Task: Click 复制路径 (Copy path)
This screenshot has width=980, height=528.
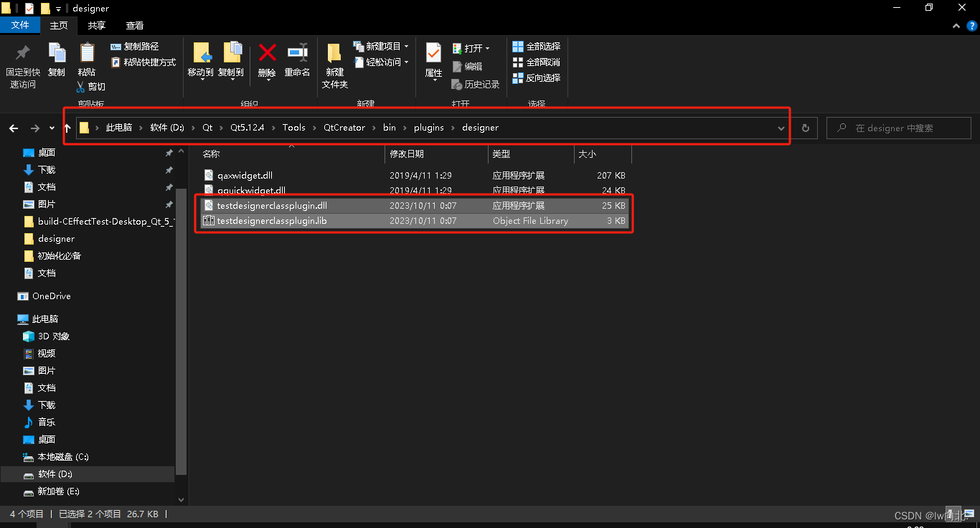Action: [135, 47]
